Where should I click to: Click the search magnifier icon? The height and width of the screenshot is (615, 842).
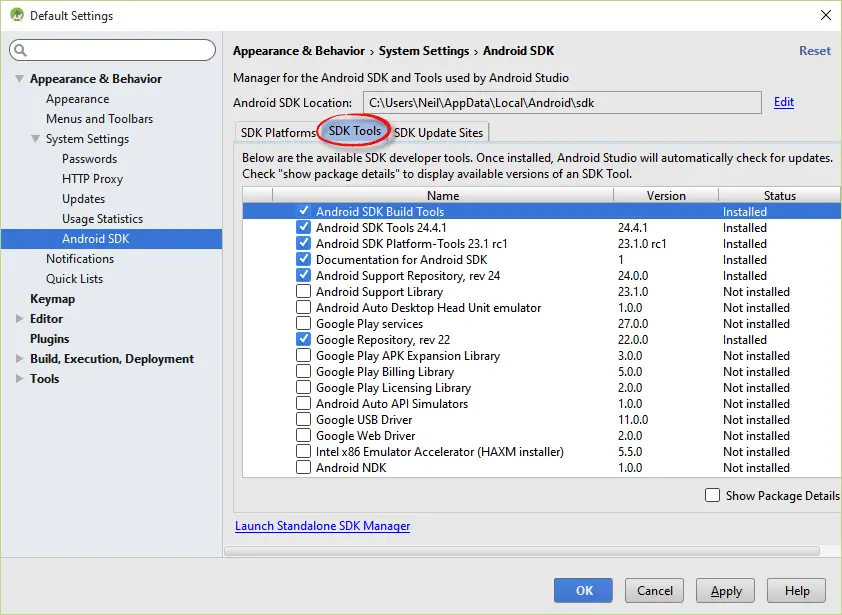click(21, 50)
